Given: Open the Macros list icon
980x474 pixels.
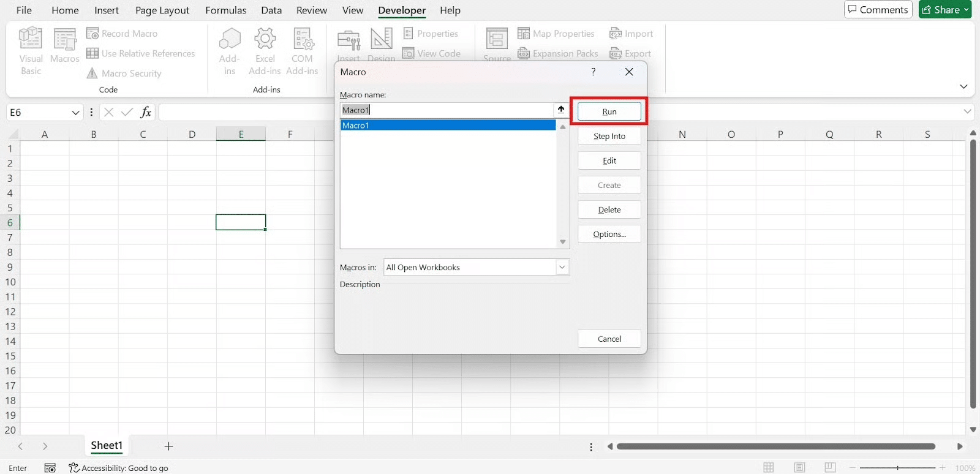Looking at the screenshot, I should point(64,46).
